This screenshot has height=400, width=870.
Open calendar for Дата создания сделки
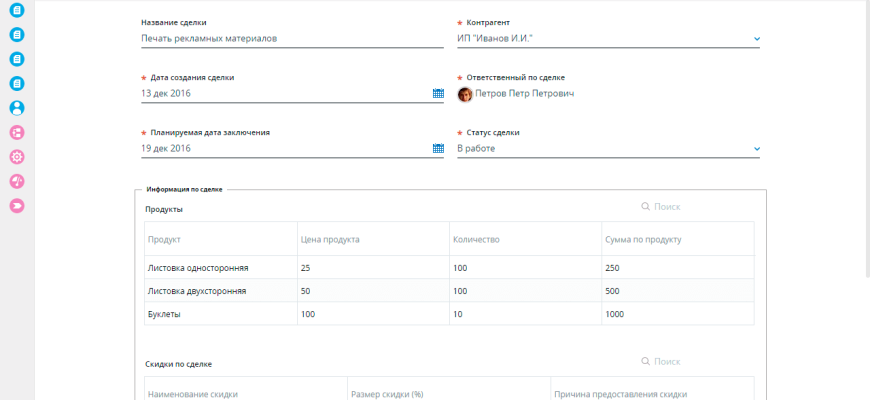click(438, 93)
